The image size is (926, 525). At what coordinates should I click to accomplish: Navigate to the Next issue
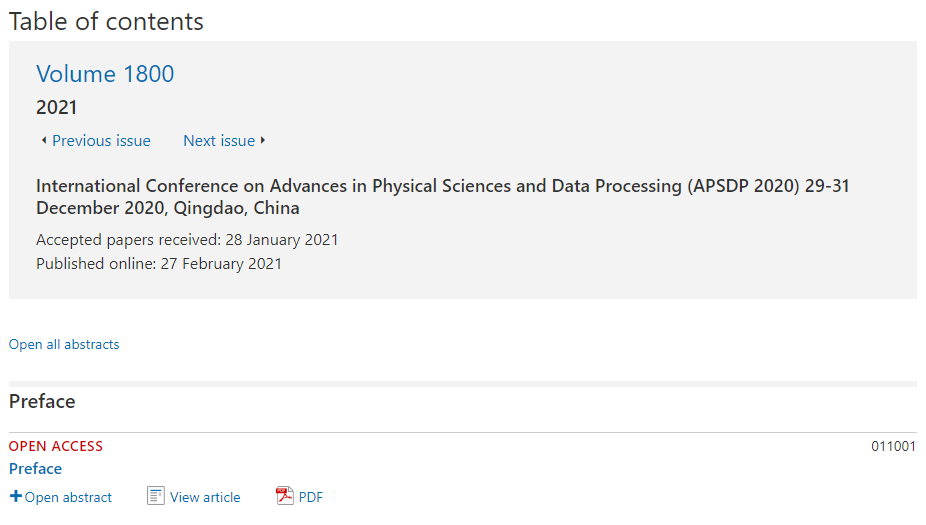pos(219,141)
